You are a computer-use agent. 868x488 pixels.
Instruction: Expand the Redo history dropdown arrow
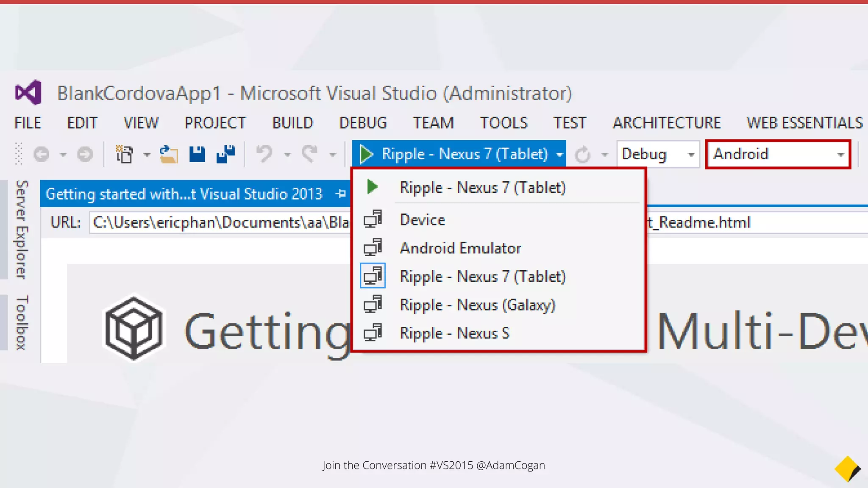333,155
